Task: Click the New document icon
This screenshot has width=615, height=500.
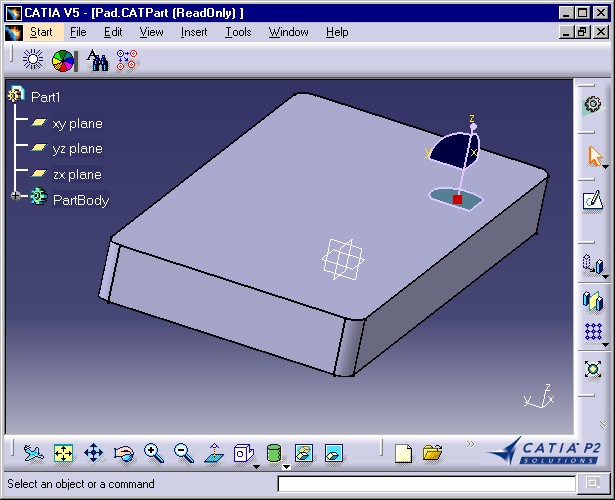Action: [x=402, y=453]
